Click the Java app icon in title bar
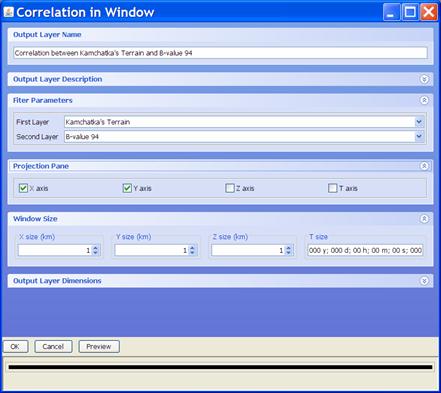The width and height of the screenshot is (441, 393). point(8,12)
